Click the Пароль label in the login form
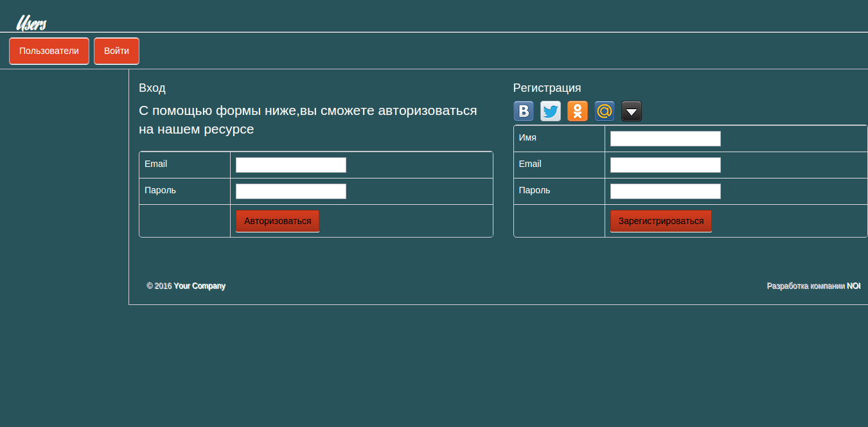868x427 pixels. [160, 190]
